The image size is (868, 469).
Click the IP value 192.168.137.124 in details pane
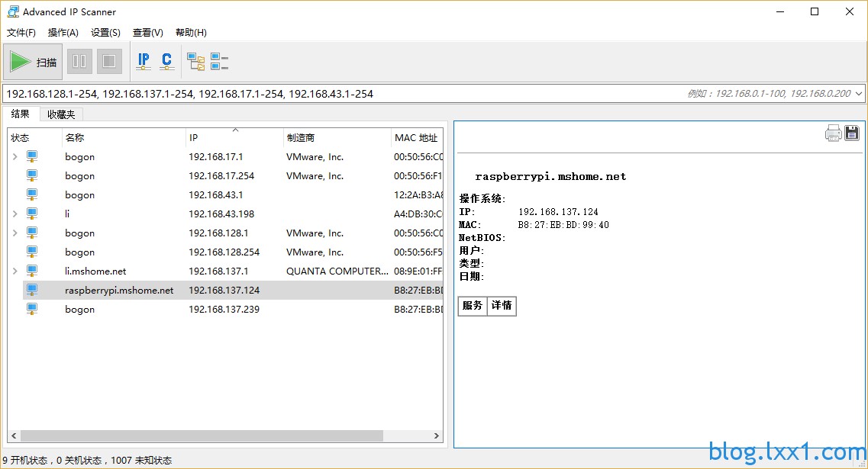pyautogui.click(x=558, y=212)
